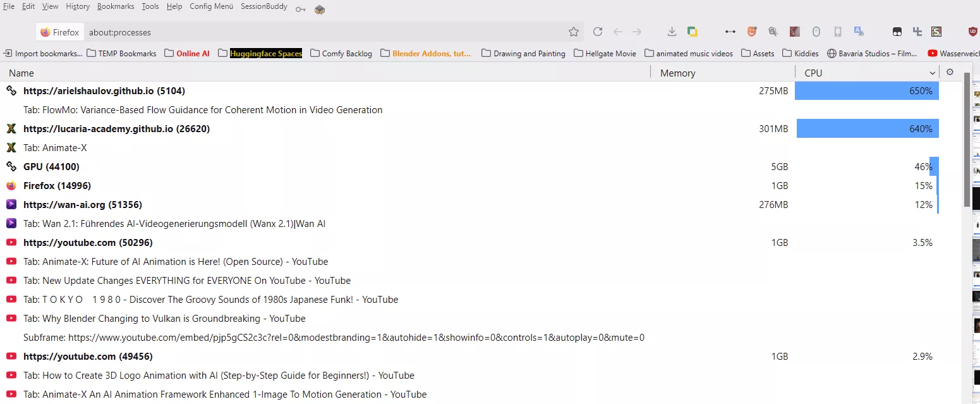The image size is (980, 404).
Task: Open the animated music videos folder
Action: click(689, 54)
